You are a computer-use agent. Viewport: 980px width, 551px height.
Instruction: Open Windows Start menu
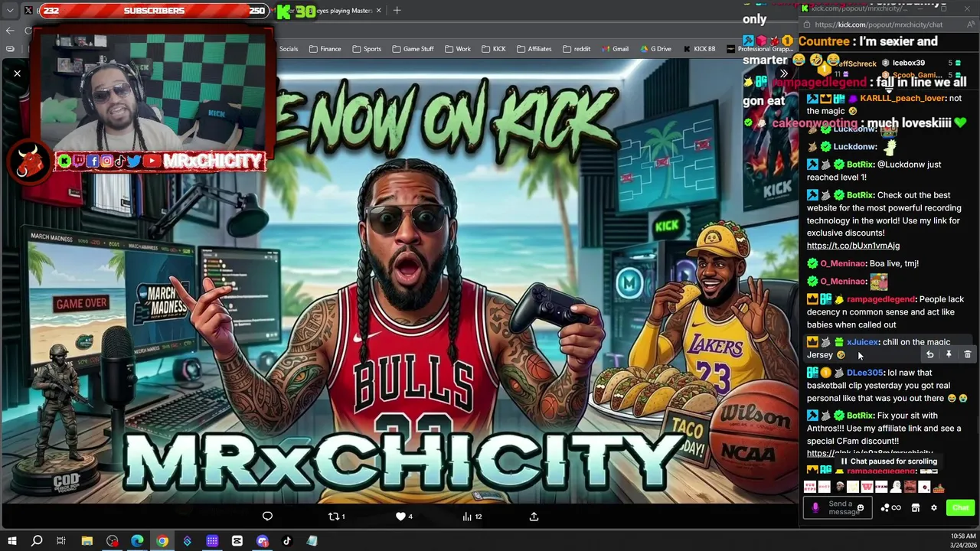coord(11,541)
